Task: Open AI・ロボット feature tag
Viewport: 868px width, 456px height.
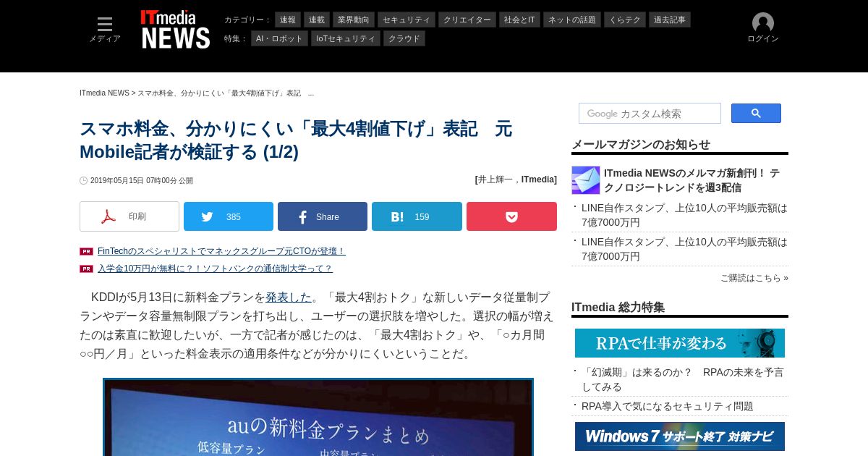Action: click(279, 38)
